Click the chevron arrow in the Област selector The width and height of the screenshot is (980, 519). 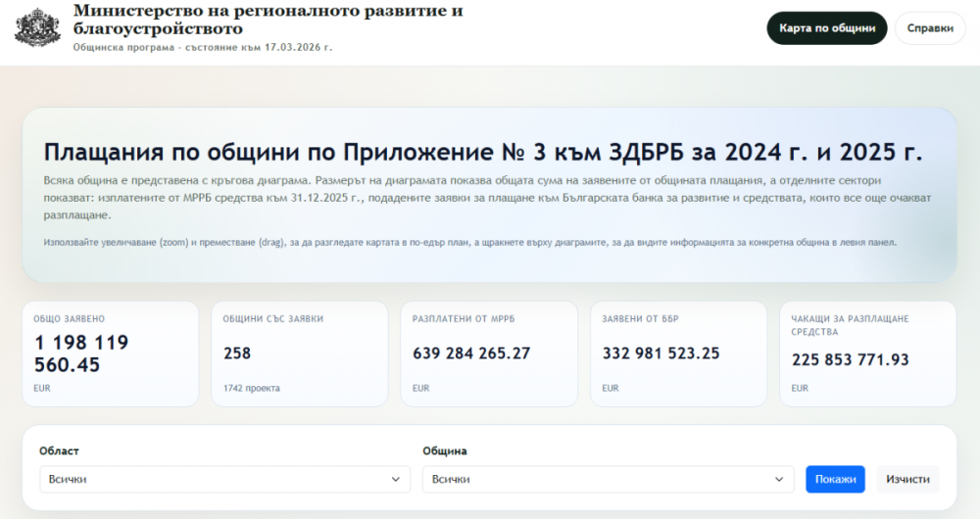(396, 479)
